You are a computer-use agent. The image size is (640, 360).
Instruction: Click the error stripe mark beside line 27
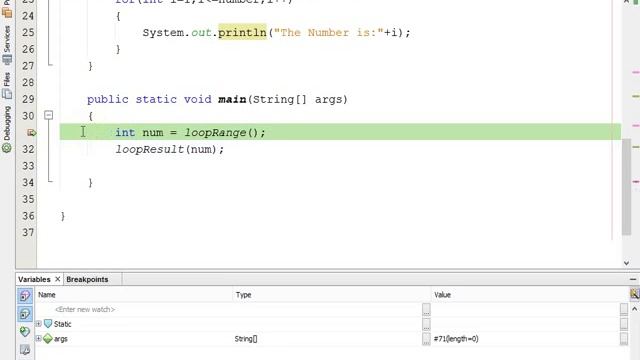tap(636, 72)
